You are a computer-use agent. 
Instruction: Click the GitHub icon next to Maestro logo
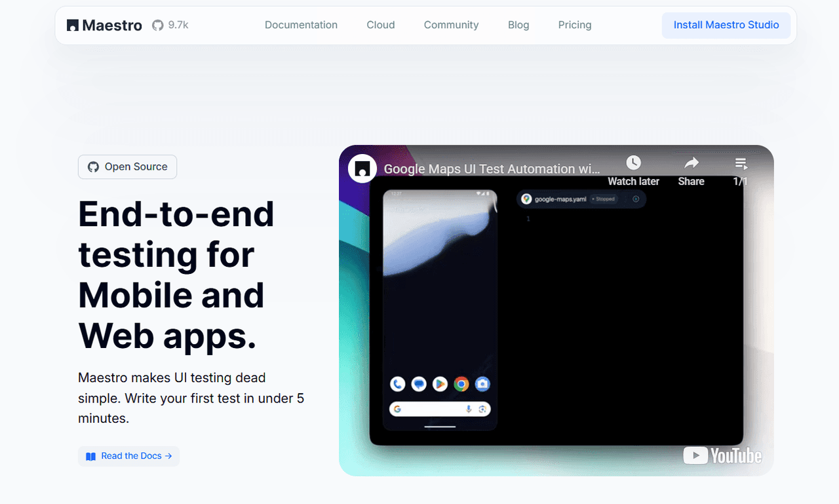156,25
